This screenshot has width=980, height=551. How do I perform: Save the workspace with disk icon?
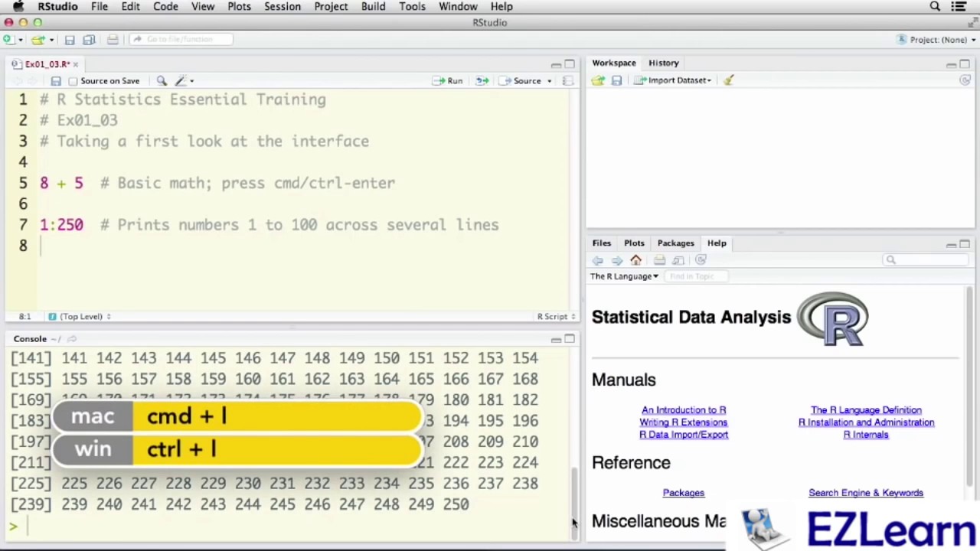(616, 80)
